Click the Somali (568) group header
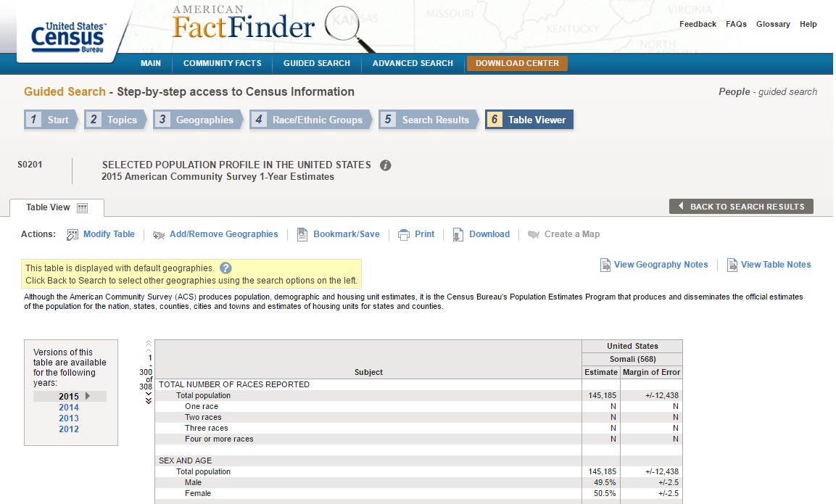 pyautogui.click(x=632, y=360)
